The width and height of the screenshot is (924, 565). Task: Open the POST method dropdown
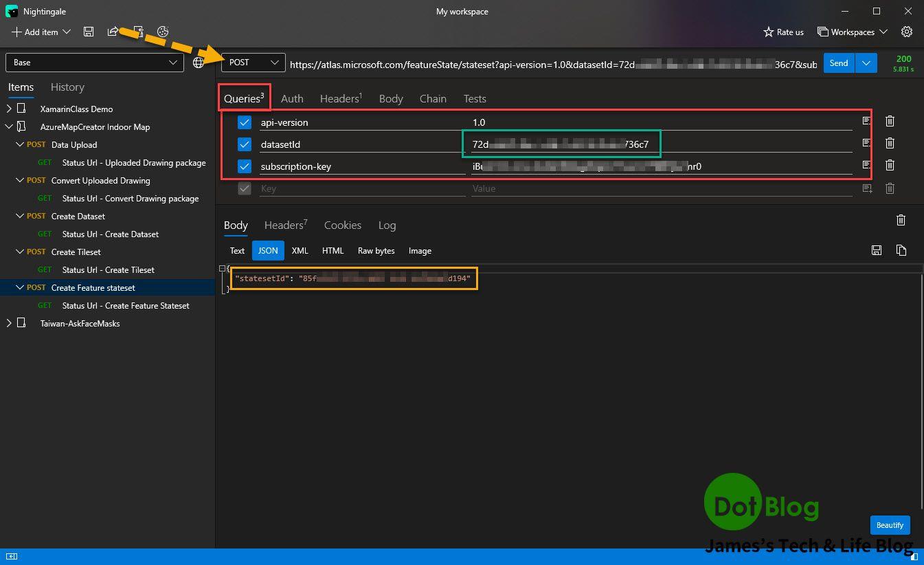253,63
